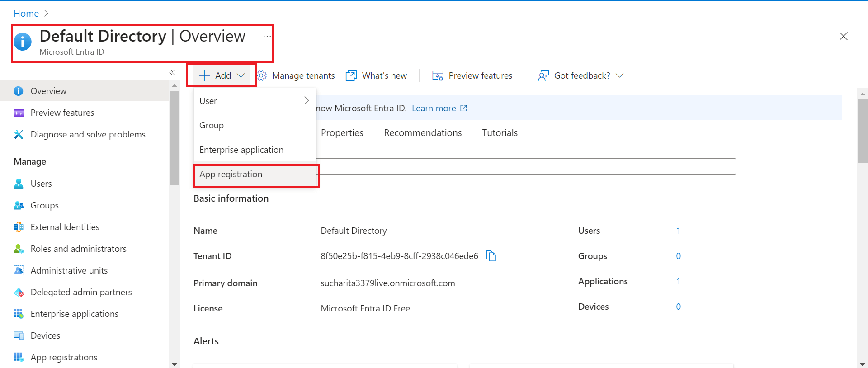Open the more options ellipsis by title
Image resolution: width=868 pixels, height=368 pixels.
267,36
